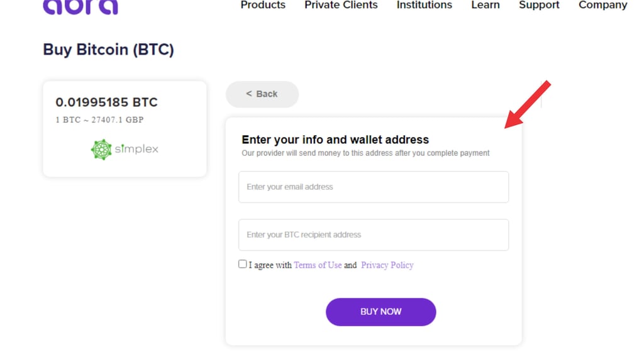This screenshot has height=355, width=644.
Task: Go to the Institutions menu item
Action: point(424,5)
